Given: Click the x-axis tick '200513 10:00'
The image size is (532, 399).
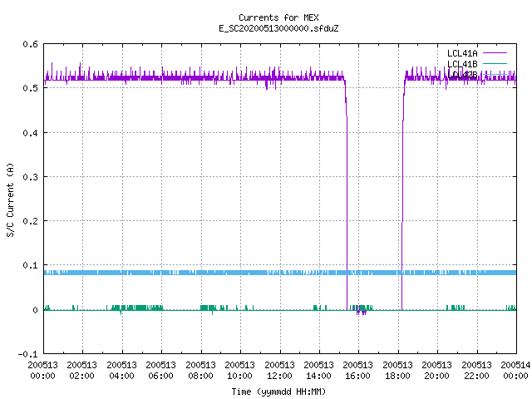Looking at the screenshot, I should click(239, 371).
